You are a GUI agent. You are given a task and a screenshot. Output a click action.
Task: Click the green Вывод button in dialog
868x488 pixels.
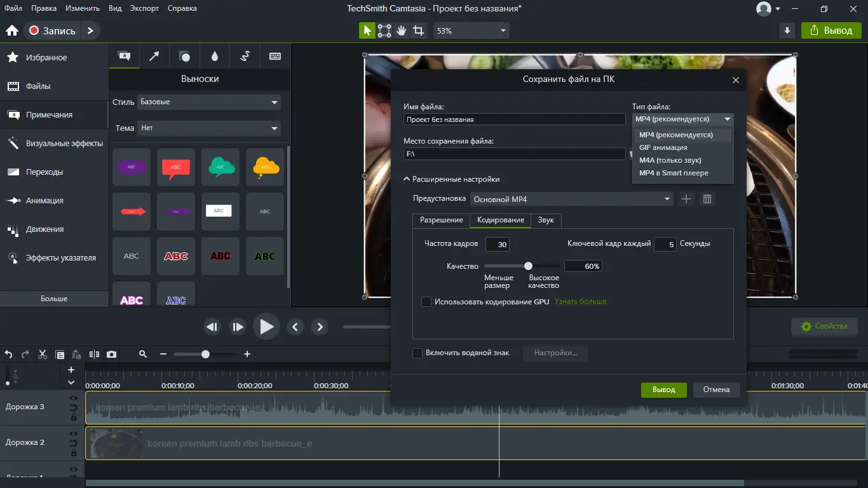(663, 390)
